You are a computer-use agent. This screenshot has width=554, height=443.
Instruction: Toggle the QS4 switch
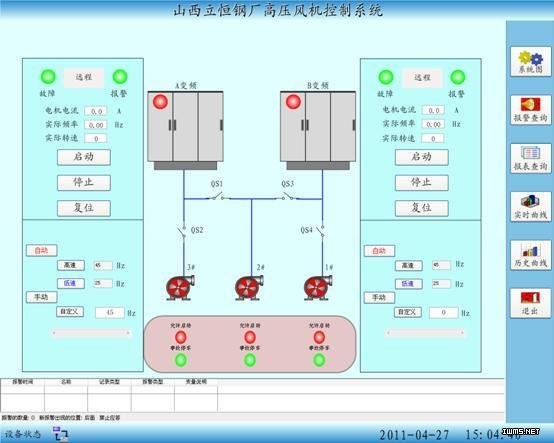tap(321, 232)
